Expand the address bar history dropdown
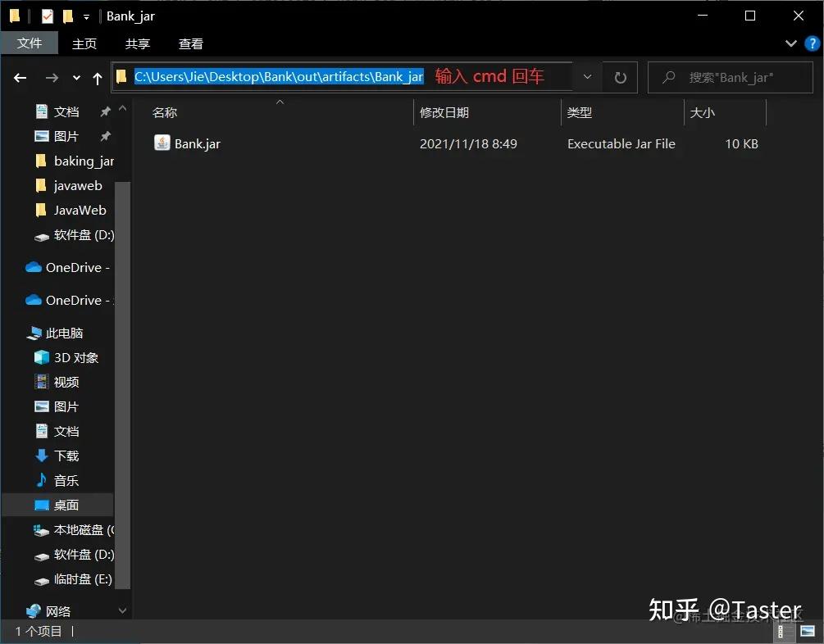 click(587, 77)
